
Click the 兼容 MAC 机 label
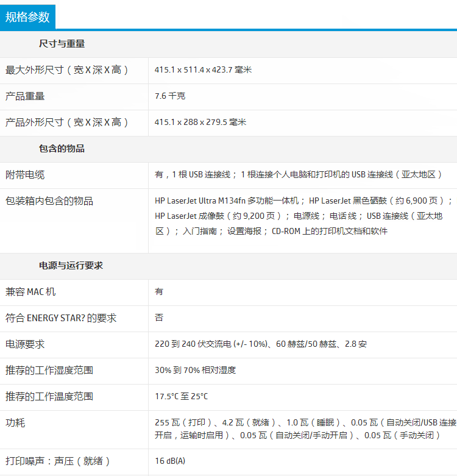tap(30, 292)
